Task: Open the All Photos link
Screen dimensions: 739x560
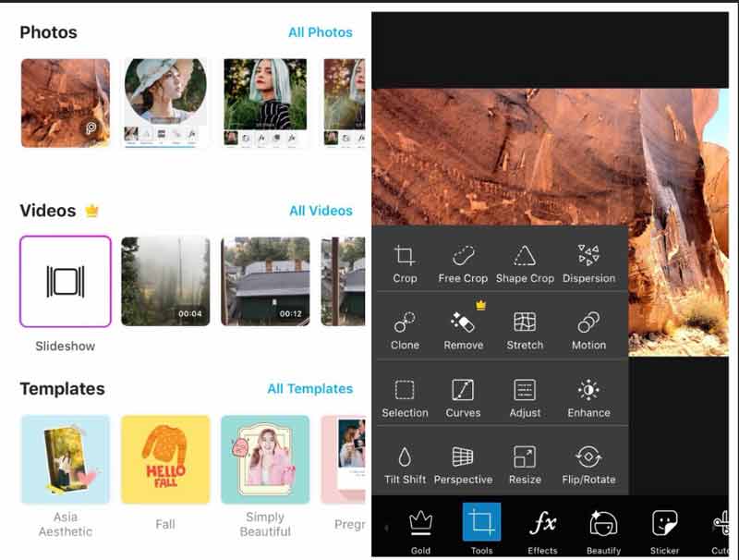Action: click(x=320, y=32)
